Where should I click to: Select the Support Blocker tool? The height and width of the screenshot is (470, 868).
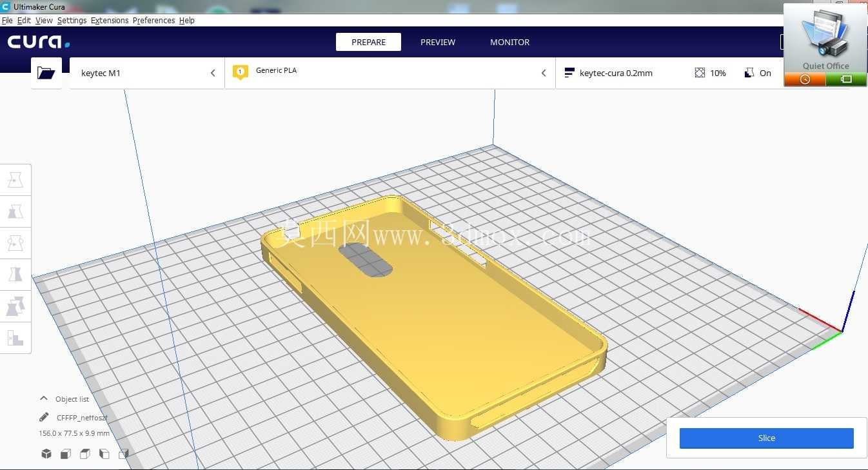click(15, 337)
